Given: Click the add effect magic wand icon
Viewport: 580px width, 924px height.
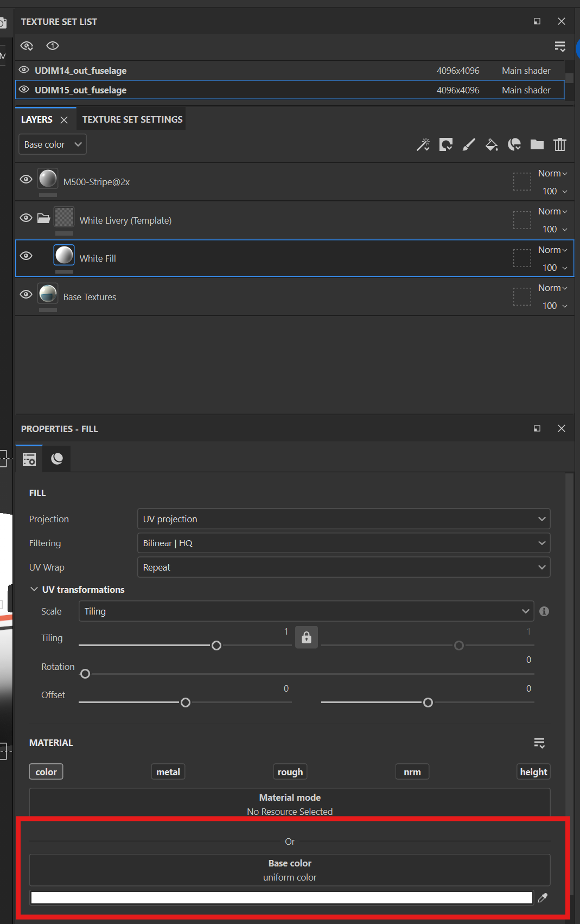Looking at the screenshot, I should [x=423, y=144].
